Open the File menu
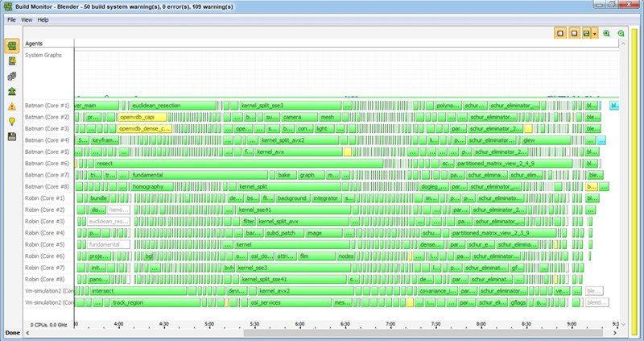Screen dimensions: 644x341 (12, 19)
